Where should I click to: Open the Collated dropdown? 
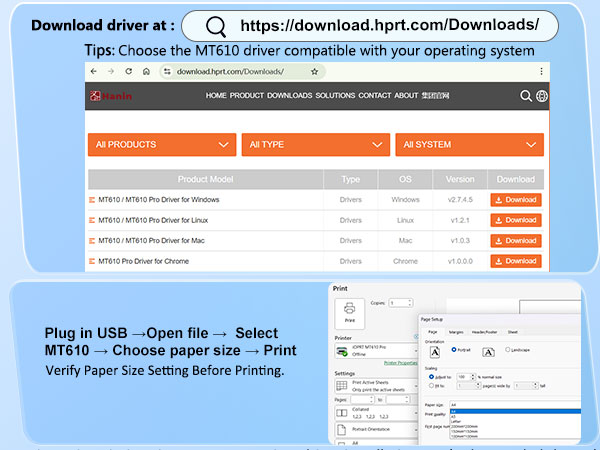[377, 413]
